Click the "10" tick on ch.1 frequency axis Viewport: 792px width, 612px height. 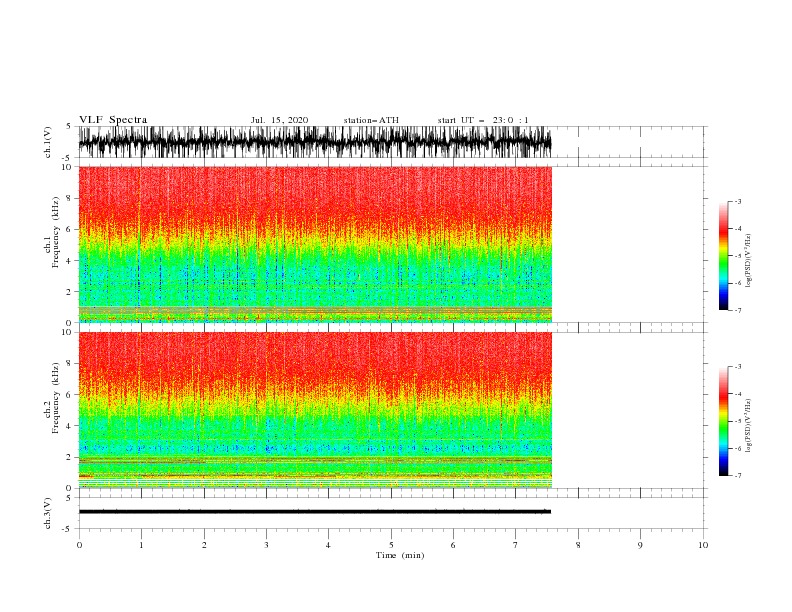tap(67, 167)
